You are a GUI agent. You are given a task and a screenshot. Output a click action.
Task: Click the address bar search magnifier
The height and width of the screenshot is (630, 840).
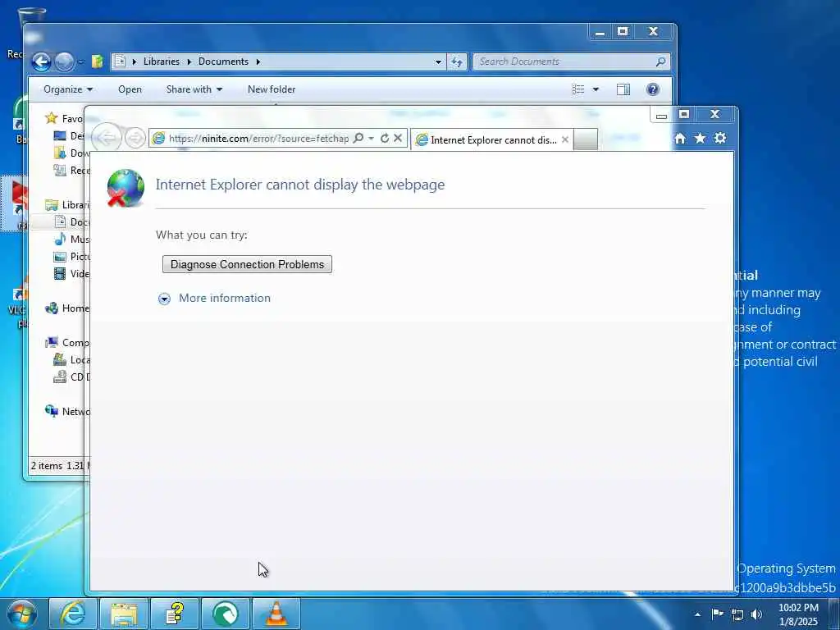pyautogui.click(x=358, y=138)
